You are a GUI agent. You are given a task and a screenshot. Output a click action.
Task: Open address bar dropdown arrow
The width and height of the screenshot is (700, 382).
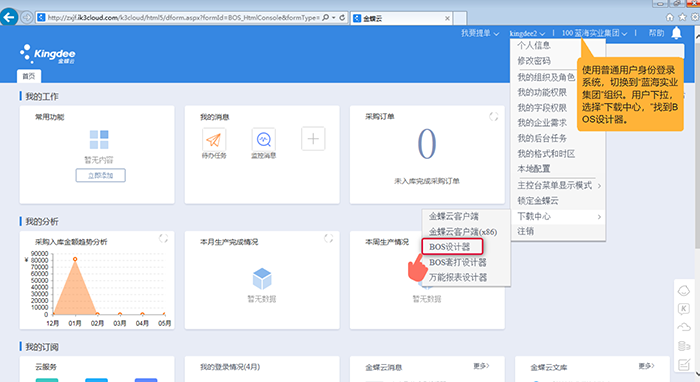333,17
